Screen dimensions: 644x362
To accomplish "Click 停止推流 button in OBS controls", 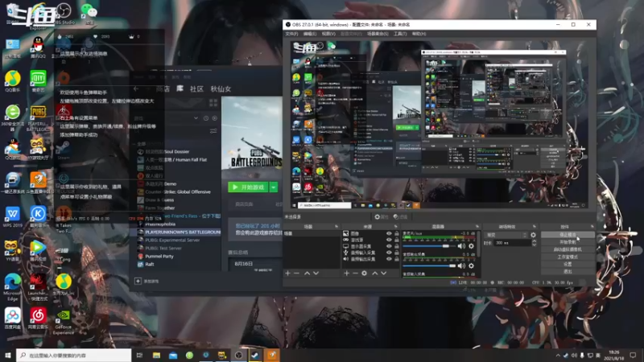I will coord(568,235).
